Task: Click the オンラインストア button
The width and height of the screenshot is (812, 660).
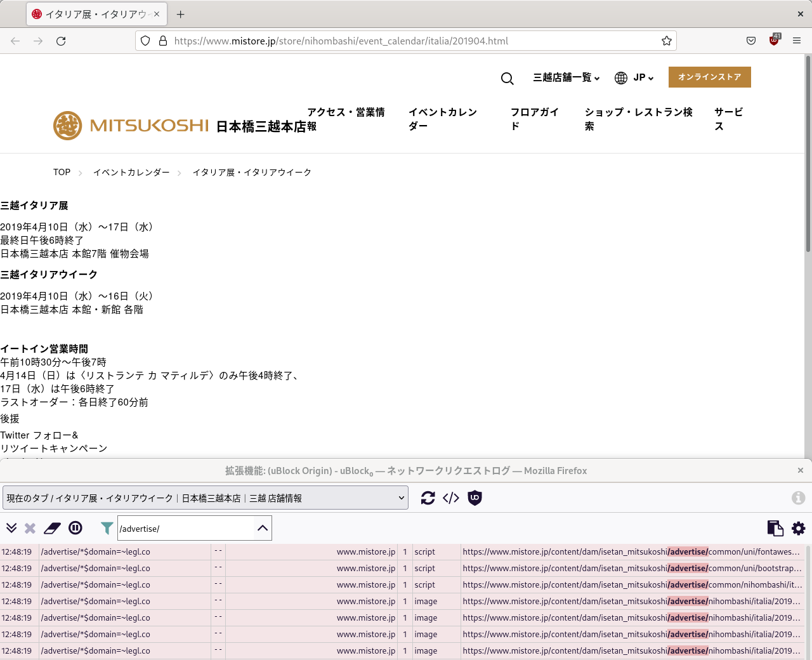Action: click(709, 77)
